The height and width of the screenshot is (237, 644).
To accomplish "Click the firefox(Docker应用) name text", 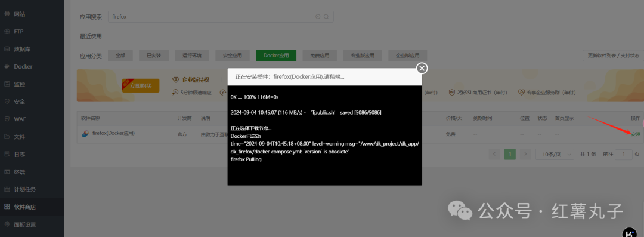I will [x=113, y=133].
